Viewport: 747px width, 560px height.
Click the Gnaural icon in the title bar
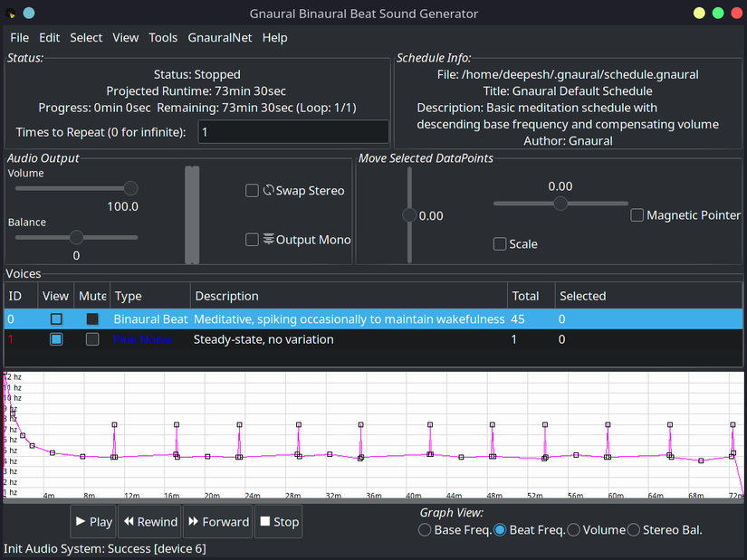27,13
